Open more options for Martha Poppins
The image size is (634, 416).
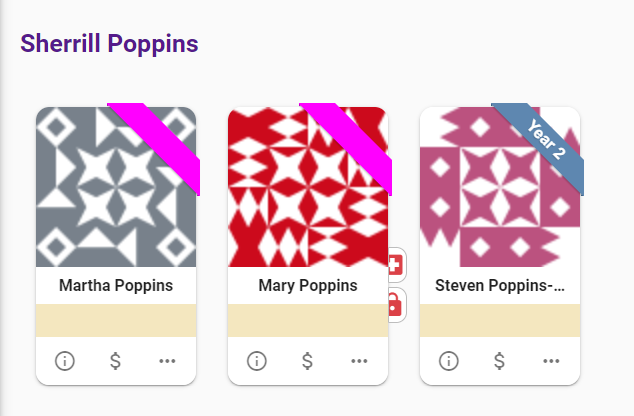coord(167,361)
